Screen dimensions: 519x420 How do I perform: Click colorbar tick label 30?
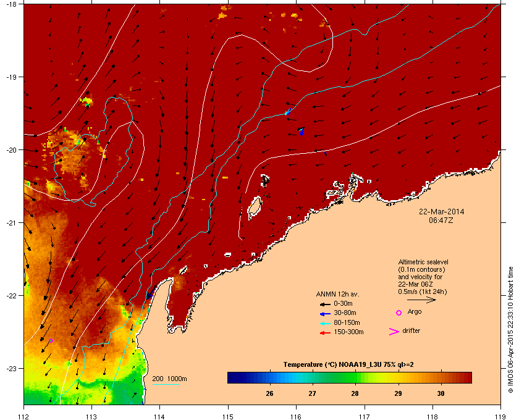coord(441,393)
